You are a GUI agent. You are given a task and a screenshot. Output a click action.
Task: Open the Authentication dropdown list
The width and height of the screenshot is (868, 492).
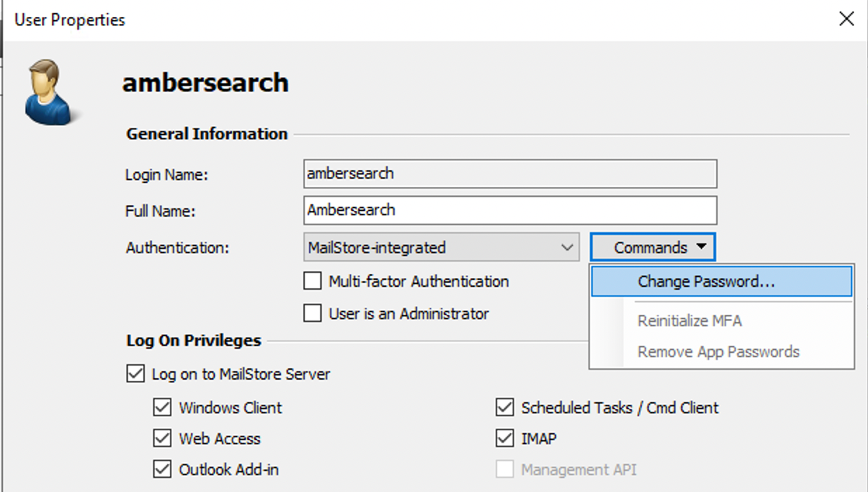(442, 247)
